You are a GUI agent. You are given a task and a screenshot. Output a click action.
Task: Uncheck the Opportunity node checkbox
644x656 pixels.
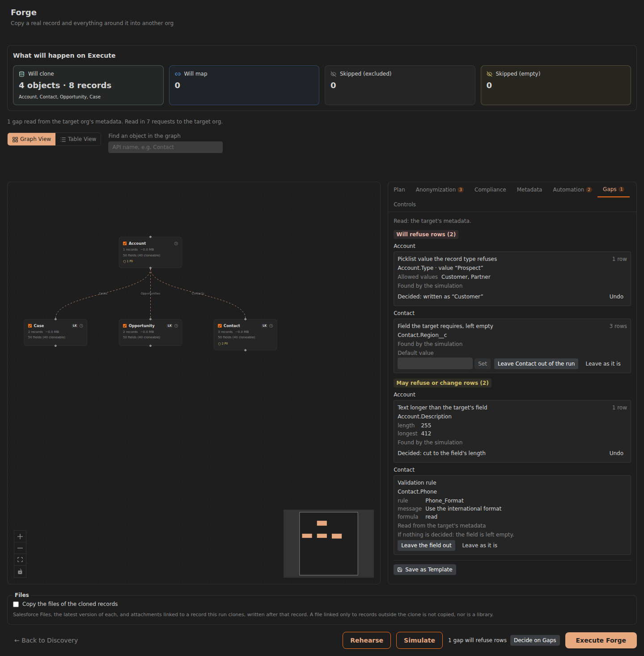coord(125,326)
